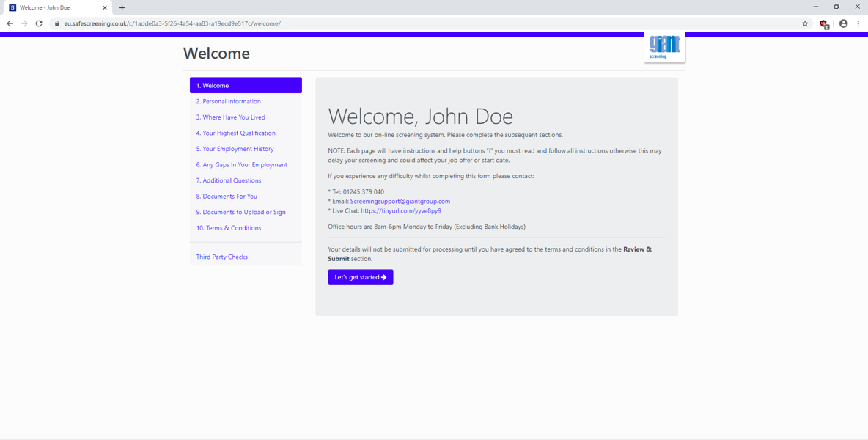Bookmark this page with star icon

click(805, 23)
